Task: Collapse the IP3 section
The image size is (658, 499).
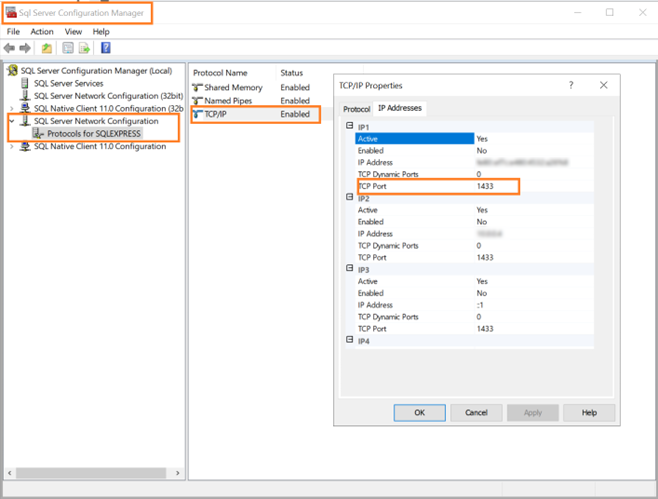Action: 349,270
